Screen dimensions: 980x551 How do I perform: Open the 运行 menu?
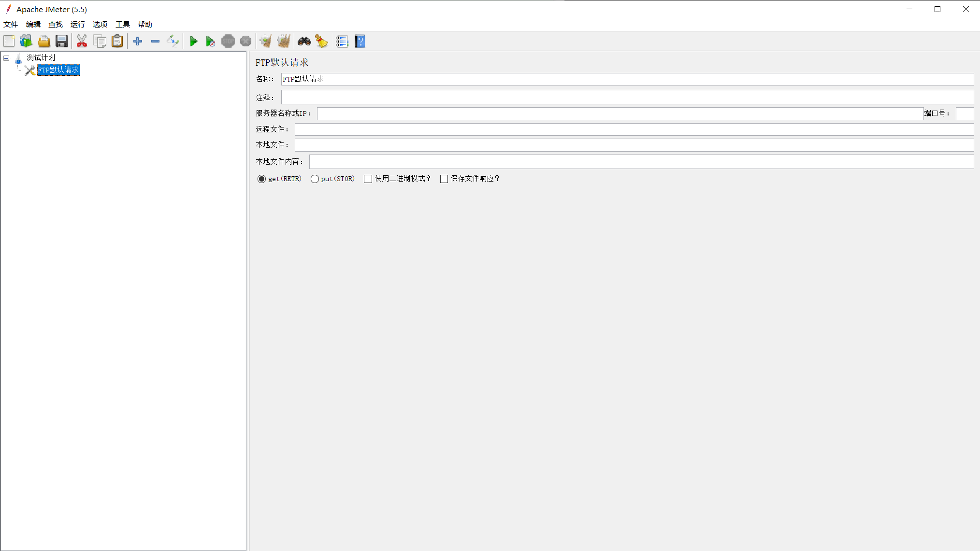click(x=78, y=25)
